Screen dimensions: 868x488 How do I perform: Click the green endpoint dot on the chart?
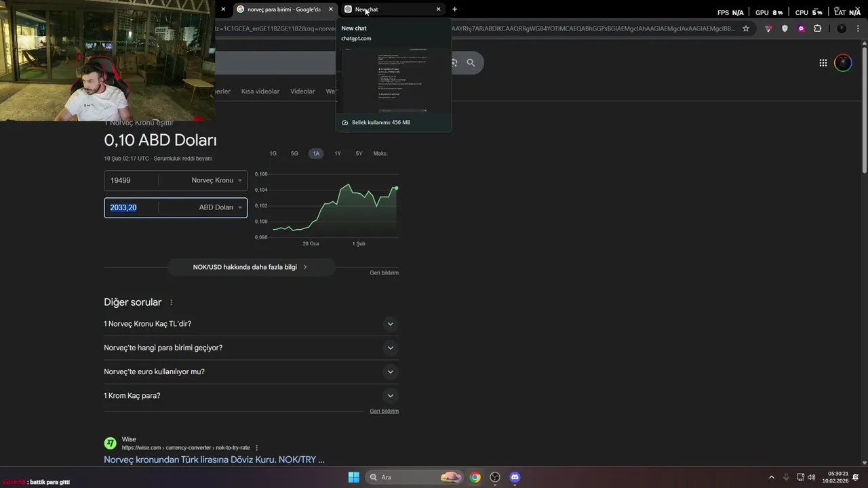pyautogui.click(x=396, y=188)
